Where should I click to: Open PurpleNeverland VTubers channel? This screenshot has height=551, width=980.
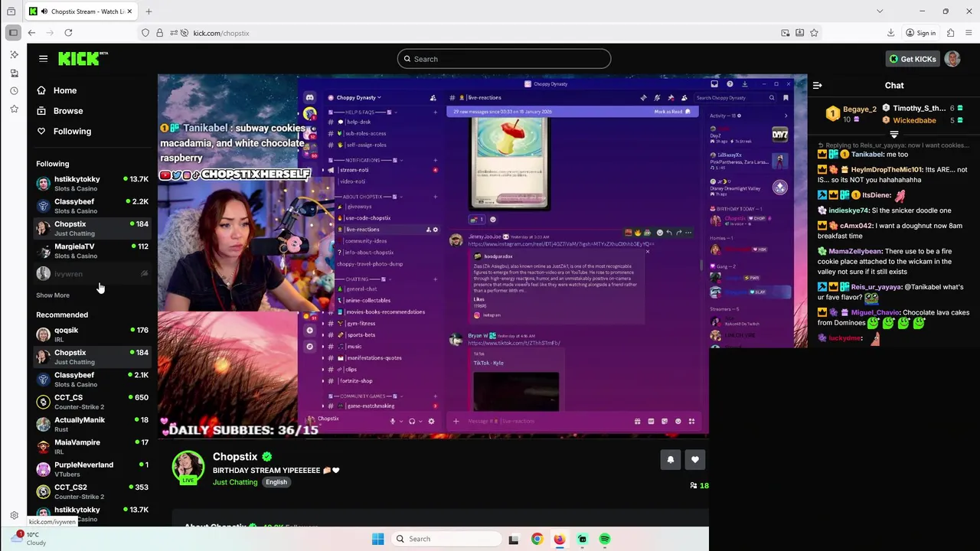pos(92,469)
